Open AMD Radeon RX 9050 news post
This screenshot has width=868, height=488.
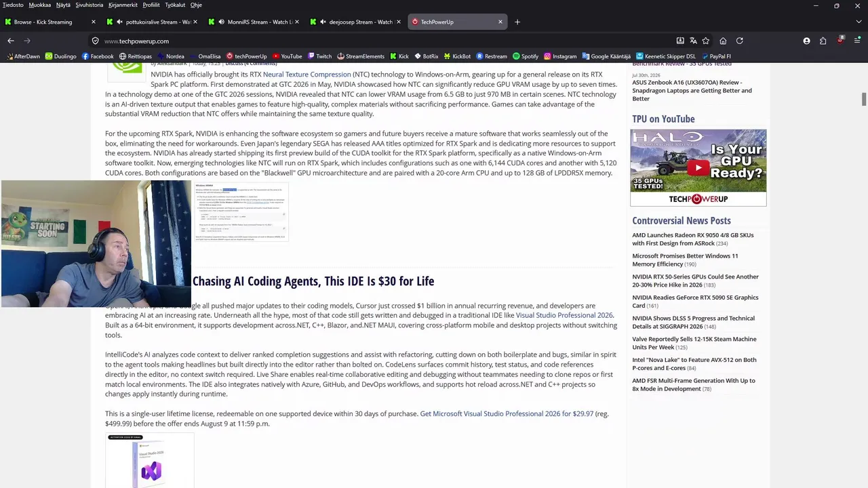[x=693, y=239]
